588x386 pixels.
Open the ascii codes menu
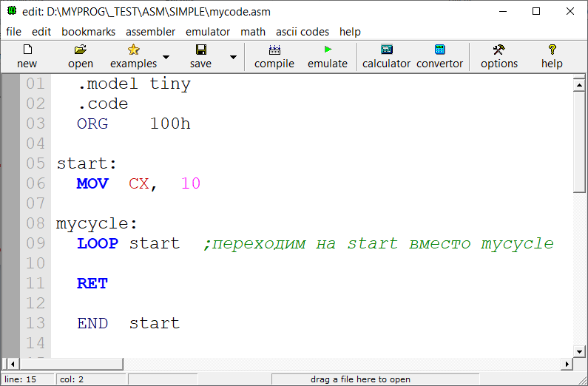click(303, 32)
